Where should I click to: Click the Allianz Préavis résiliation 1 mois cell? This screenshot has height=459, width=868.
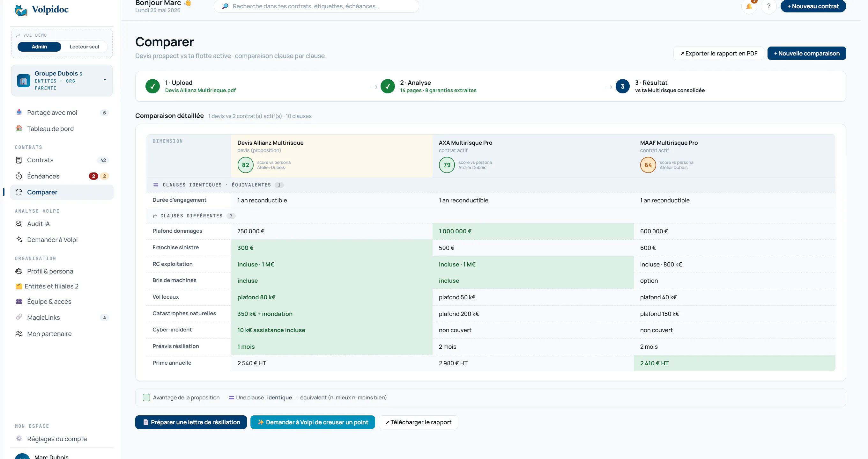click(331, 346)
